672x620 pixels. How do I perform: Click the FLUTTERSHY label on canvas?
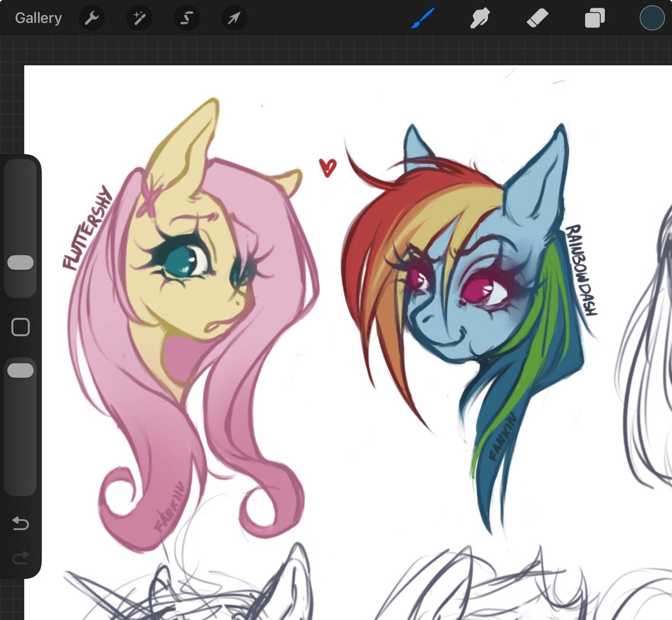pos(88,228)
